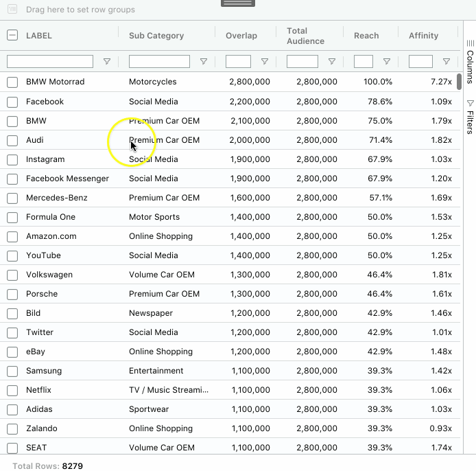The height and width of the screenshot is (471, 476).
Task: Toggle the select-all checkbox in the header
Action: point(12,36)
